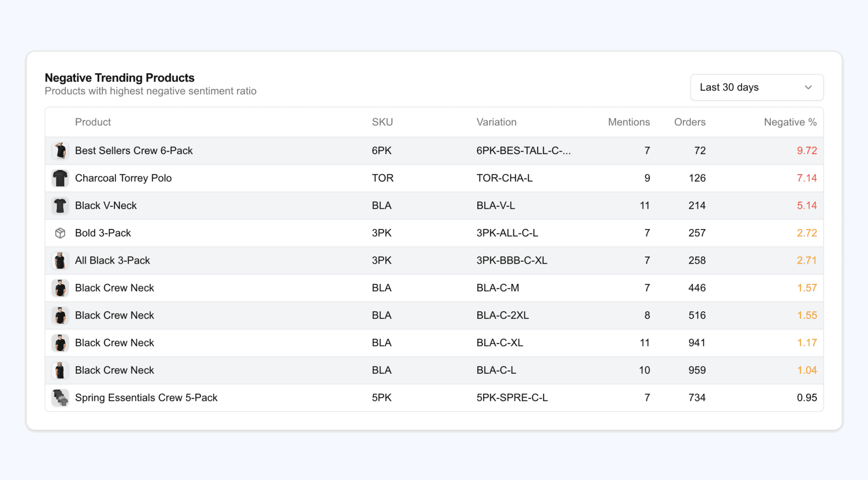Image resolution: width=868 pixels, height=480 pixels.
Task: Select the Spring Essentials Crew 5-Pack thumbnail
Action: (x=60, y=397)
